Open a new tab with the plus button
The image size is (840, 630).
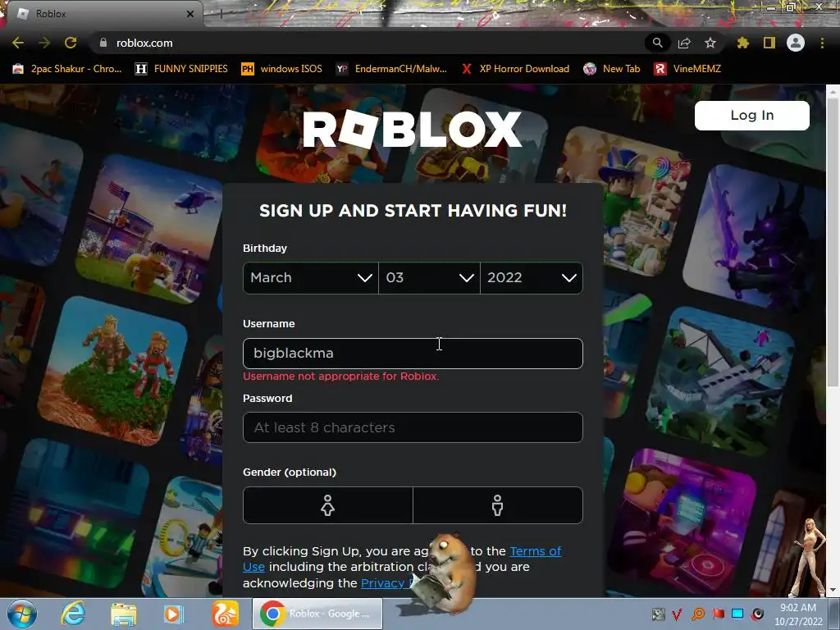(x=221, y=15)
